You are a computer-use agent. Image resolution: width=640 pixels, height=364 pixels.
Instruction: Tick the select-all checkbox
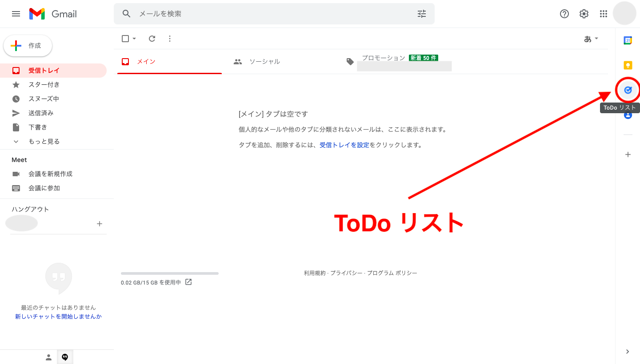pos(125,39)
